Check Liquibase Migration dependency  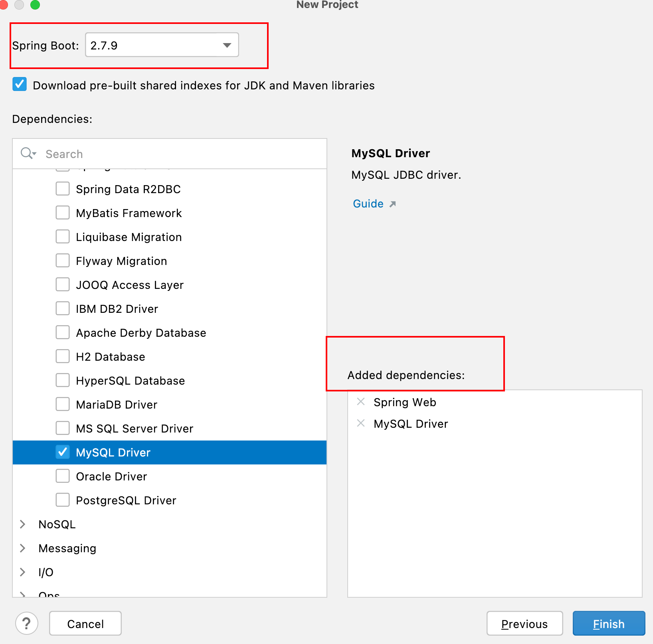(63, 237)
